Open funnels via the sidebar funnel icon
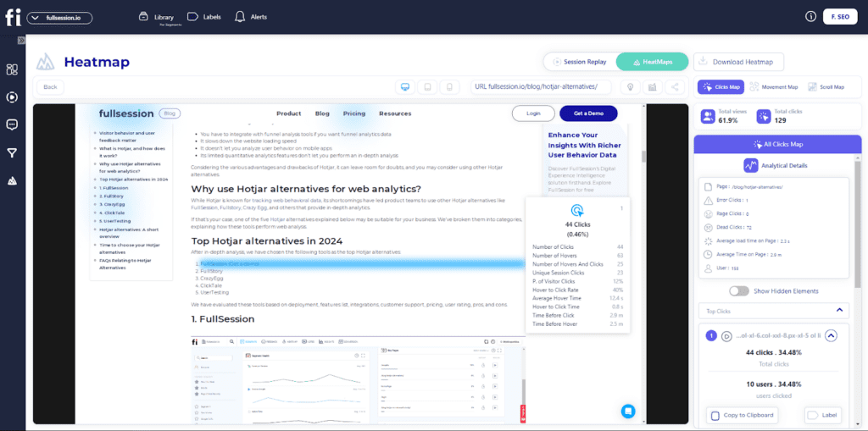This screenshot has width=868, height=431. (x=12, y=153)
